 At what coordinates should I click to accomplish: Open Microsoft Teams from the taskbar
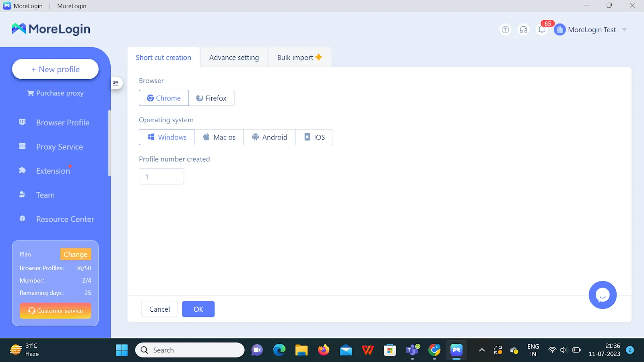tap(413, 350)
